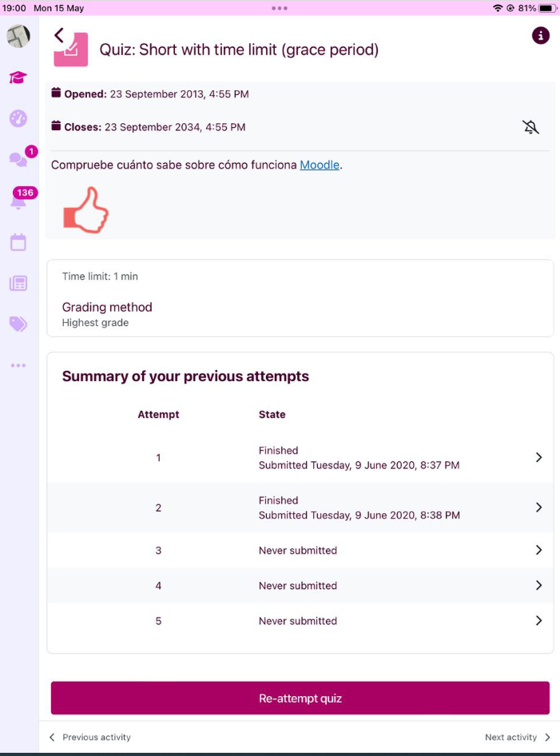Open the user profile avatar

tap(18, 36)
